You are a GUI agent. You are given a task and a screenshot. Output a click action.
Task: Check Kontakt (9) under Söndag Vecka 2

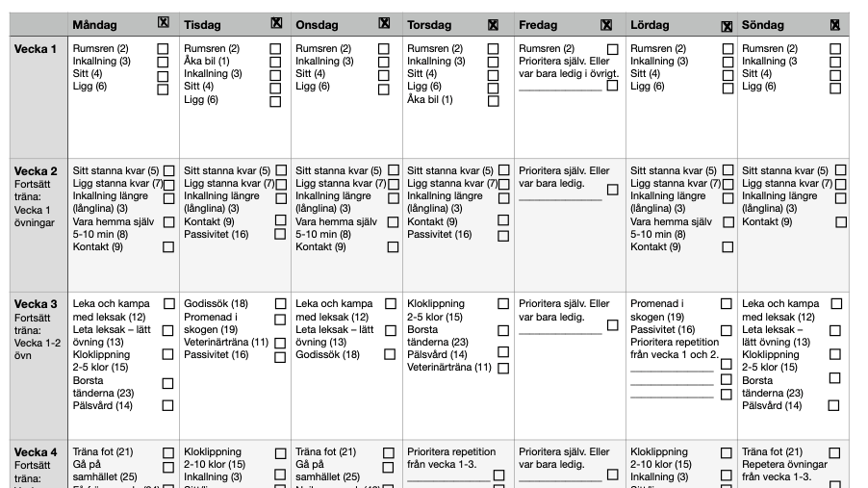(x=841, y=222)
